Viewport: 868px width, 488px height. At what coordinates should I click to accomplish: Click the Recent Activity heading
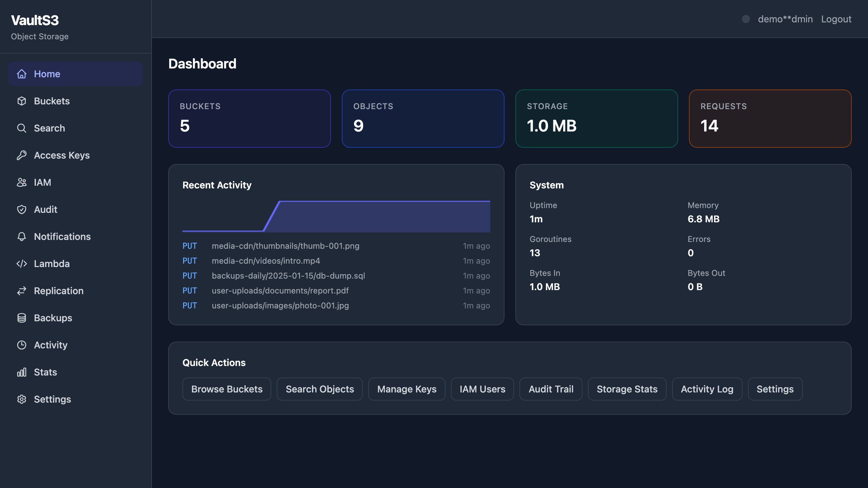click(x=217, y=185)
